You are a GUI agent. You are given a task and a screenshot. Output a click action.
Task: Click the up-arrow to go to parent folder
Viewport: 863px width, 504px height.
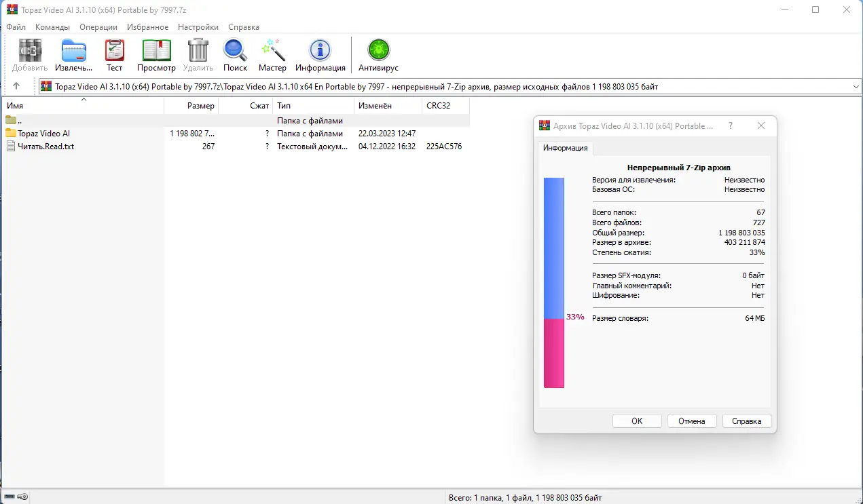16,86
